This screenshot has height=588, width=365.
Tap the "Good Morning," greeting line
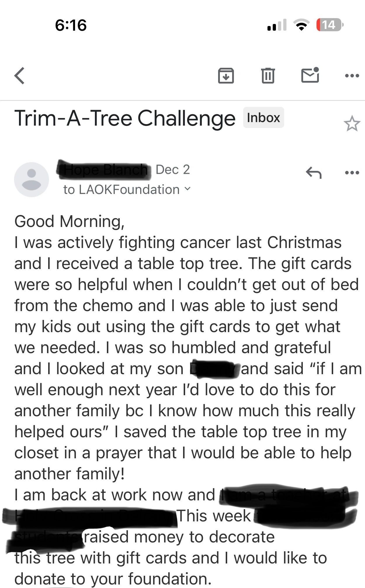[x=69, y=221]
